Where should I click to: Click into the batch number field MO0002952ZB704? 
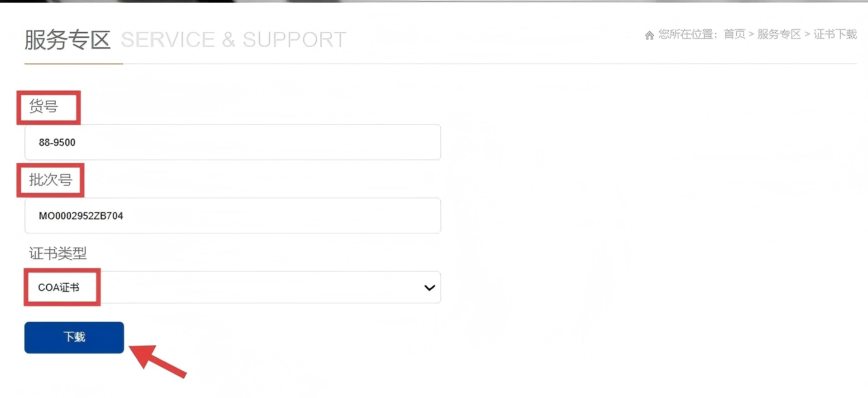[x=232, y=216]
